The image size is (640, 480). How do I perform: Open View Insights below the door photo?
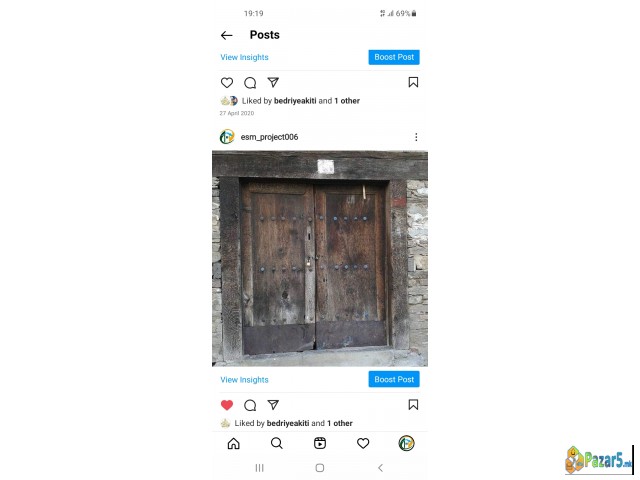(244, 380)
